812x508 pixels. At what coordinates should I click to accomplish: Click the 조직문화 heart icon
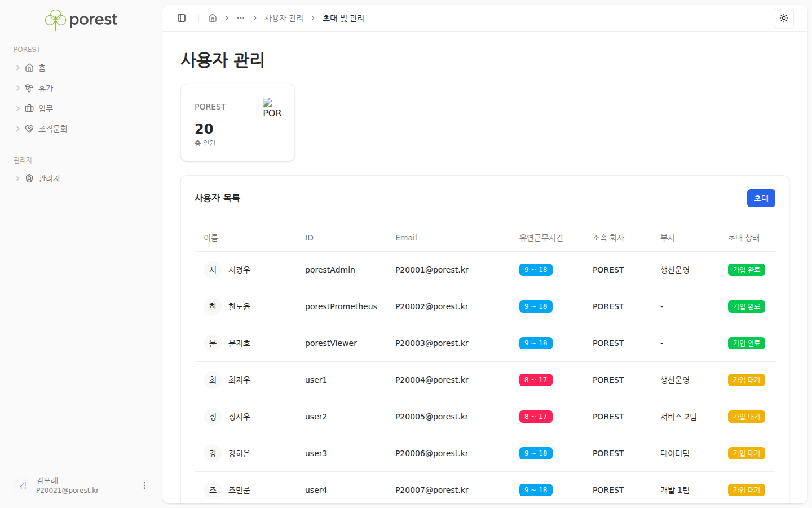click(x=29, y=129)
